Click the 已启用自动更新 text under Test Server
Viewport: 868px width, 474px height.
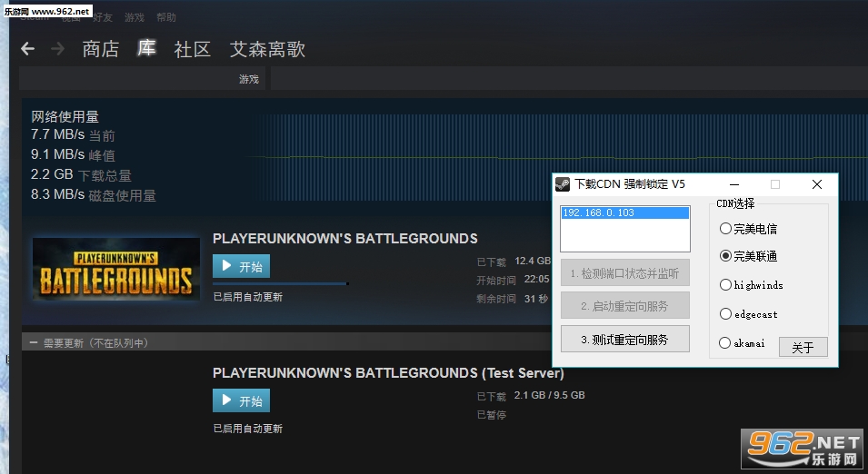[x=248, y=429]
